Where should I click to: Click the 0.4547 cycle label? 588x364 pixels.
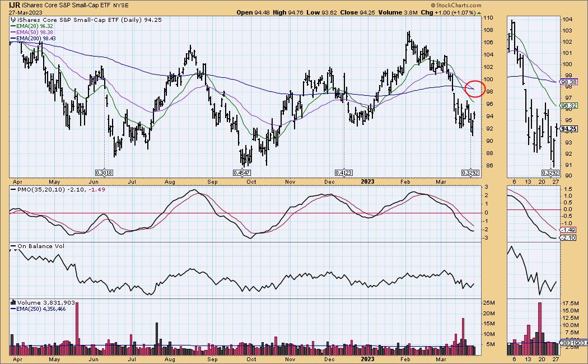pyautogui.click(x=241, y=173)
